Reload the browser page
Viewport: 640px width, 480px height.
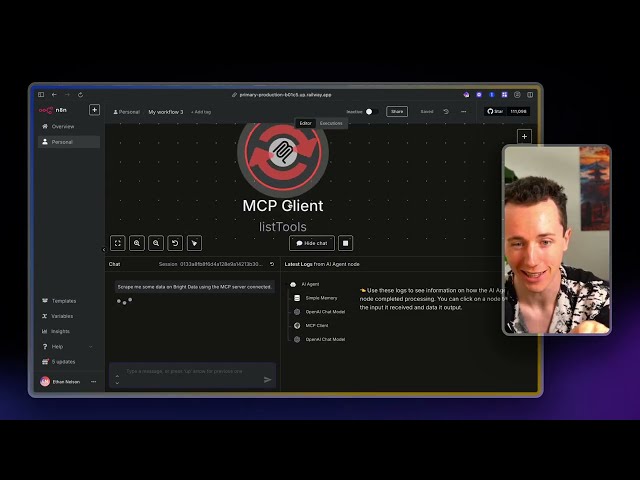click(80, 95)
